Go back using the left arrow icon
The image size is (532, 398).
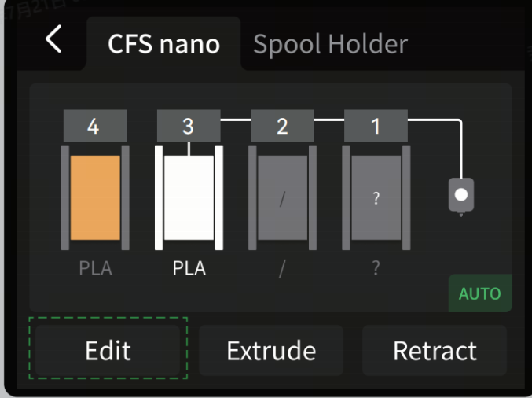(x=53, y=39)
